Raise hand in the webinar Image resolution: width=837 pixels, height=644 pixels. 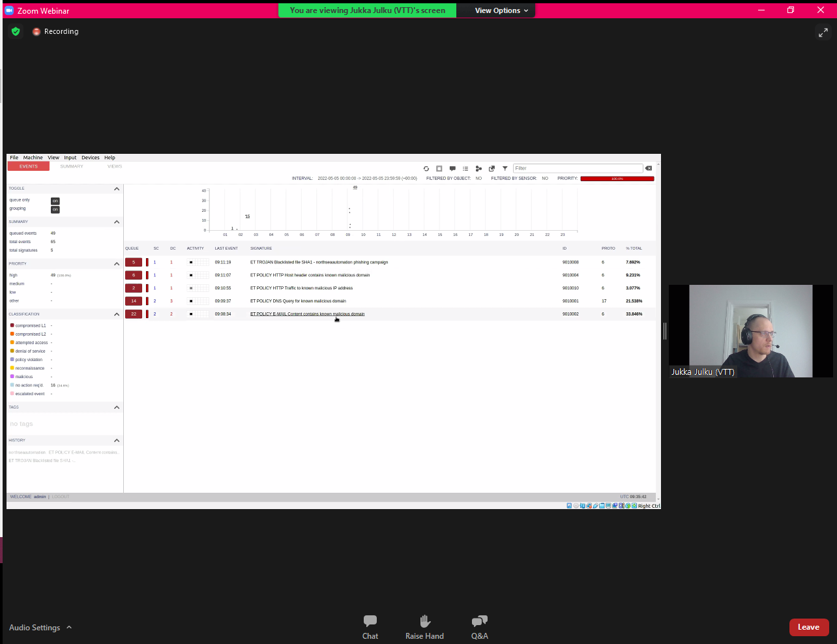(424, 627)
